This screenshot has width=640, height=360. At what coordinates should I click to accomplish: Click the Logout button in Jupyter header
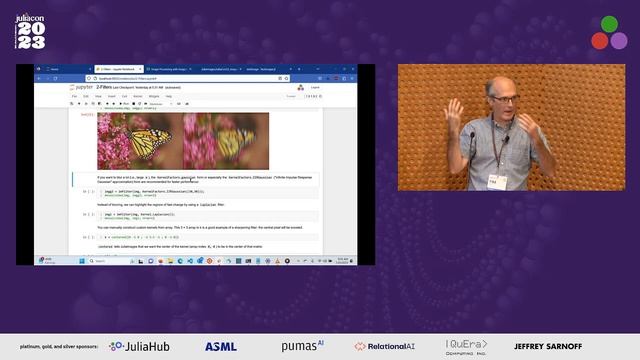(315, 87)
